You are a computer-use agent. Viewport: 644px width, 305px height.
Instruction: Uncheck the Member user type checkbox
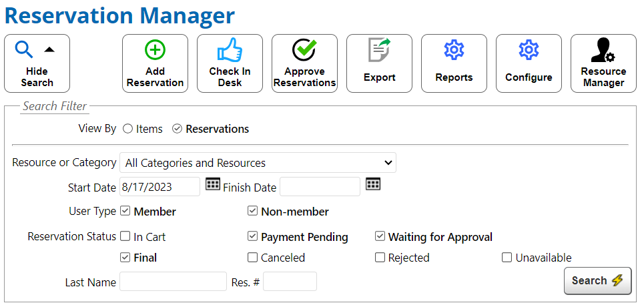[125, 212]
